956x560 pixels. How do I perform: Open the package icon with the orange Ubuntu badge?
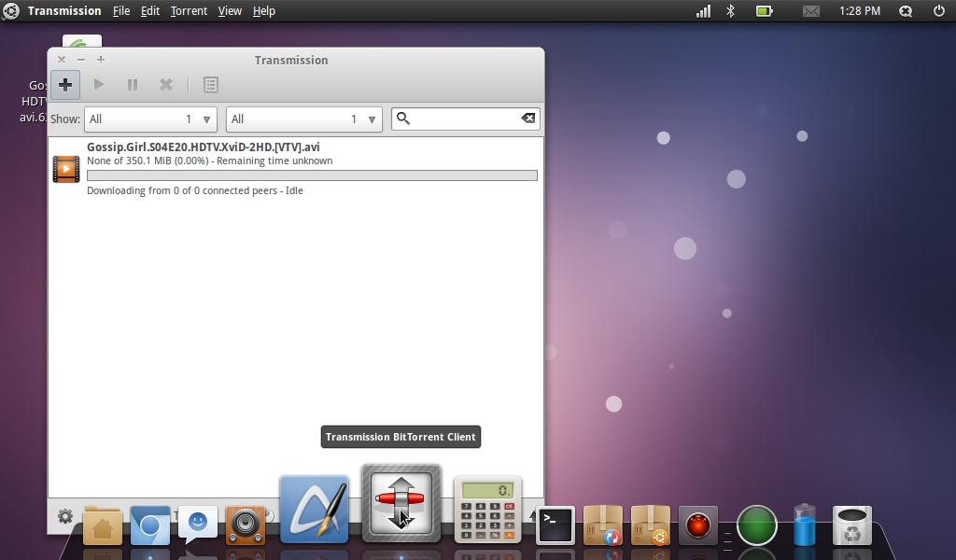pos(651,525)
